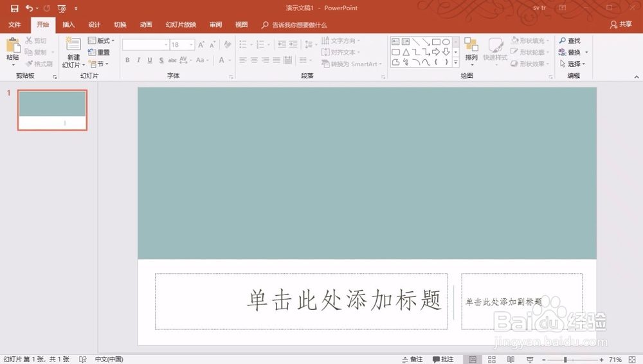Select the Right Arrow shape in gallery
The height and width of the screenshot is (364, 643).
436,52
